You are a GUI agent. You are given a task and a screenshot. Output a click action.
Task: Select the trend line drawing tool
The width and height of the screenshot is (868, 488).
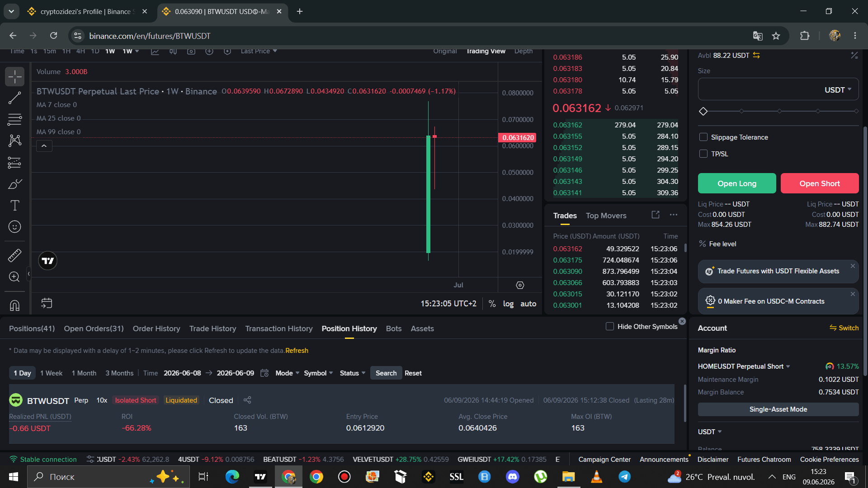coord(14,98)
